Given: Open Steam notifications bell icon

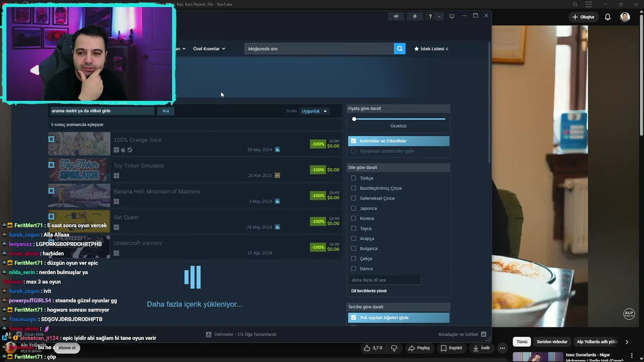Looking at the screenshot, I should pos(415,17).
